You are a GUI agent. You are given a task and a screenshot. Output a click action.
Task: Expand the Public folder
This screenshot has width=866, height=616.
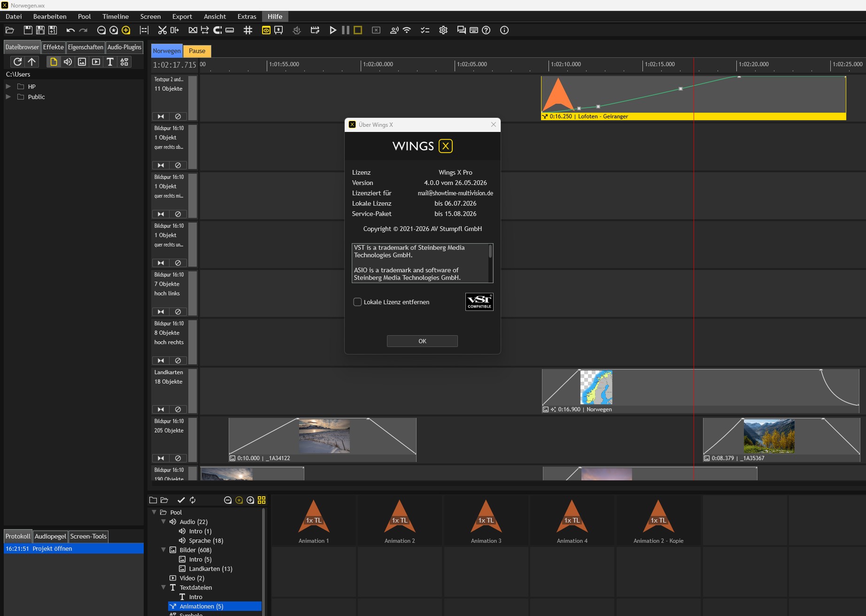pos(8,97)
